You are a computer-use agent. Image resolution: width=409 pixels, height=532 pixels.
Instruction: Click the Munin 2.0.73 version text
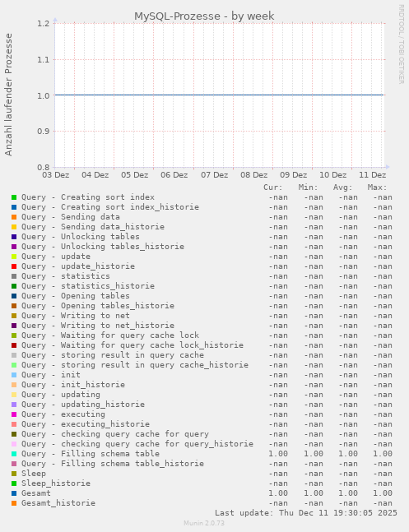point(204,523)
